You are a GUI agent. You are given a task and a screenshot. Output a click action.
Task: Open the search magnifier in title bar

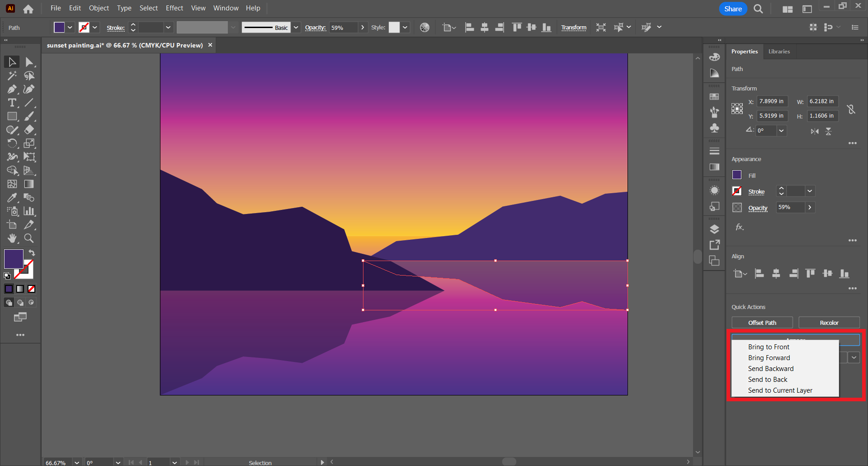(758, 9)
